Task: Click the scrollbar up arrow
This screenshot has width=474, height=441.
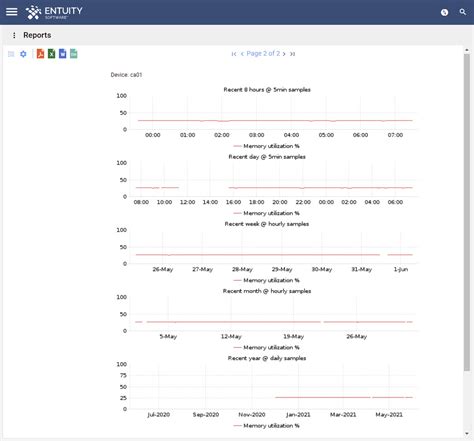Action: [x=467, y=50]
